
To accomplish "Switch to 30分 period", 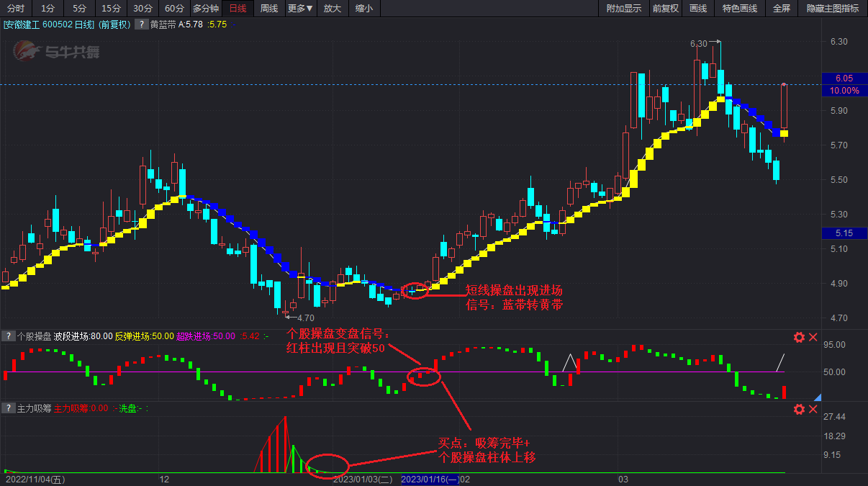I will pos(143,9).
